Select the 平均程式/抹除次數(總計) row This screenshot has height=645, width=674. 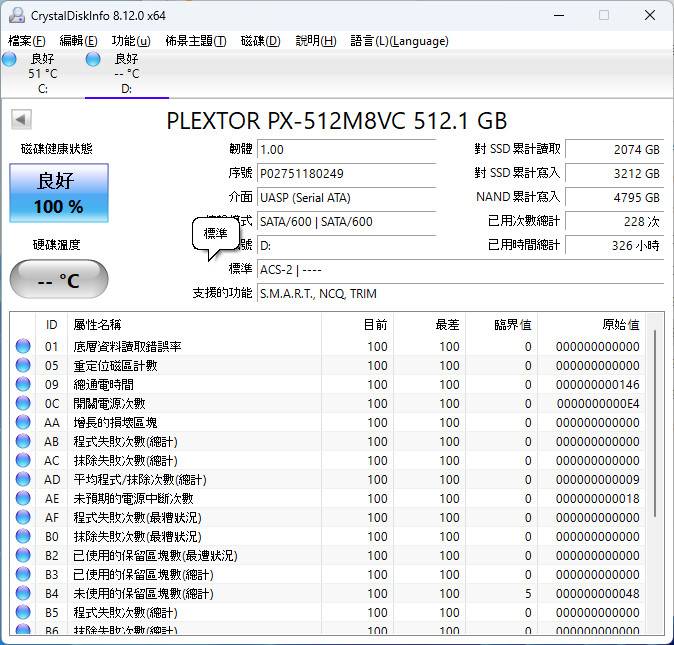[328, 480]
